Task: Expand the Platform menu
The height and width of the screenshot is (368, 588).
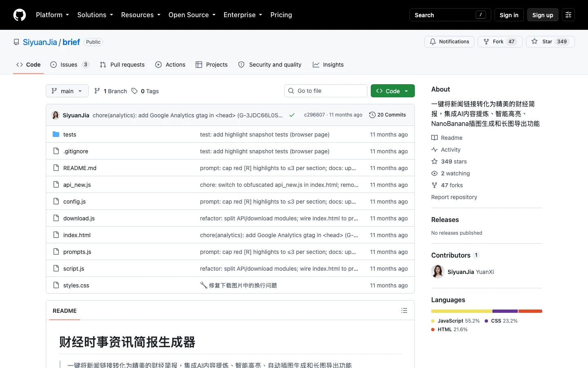Action: point(52,15)
